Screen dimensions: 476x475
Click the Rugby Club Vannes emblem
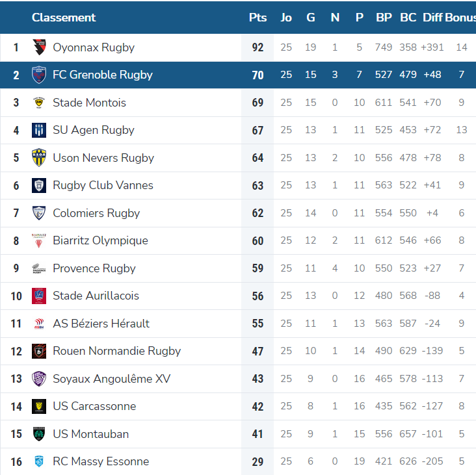pos(39,185)
